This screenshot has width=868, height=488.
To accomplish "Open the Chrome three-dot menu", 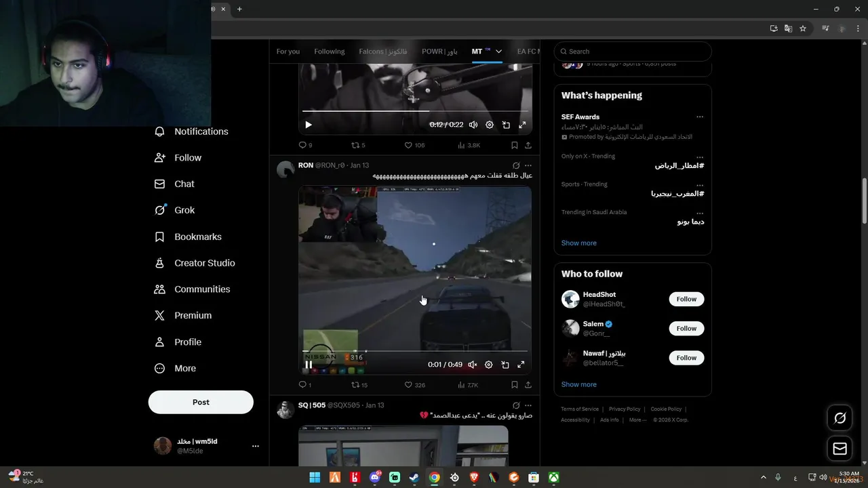I will (859, 28).
